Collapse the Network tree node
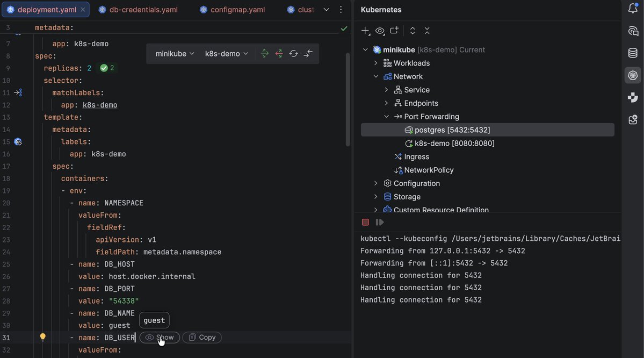This screenshot has width=644, height=358. point(376,76)
